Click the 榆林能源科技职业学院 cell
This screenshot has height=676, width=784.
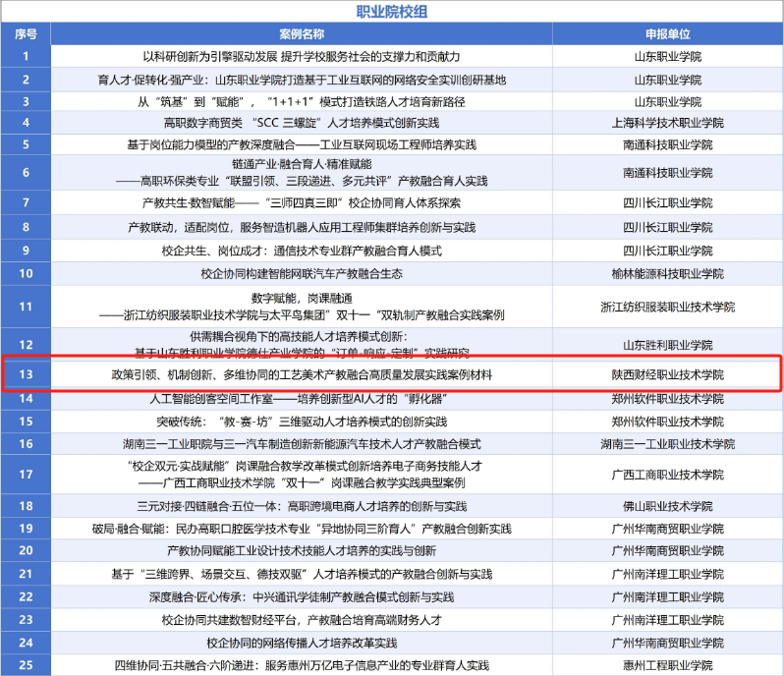coord(667,273)
